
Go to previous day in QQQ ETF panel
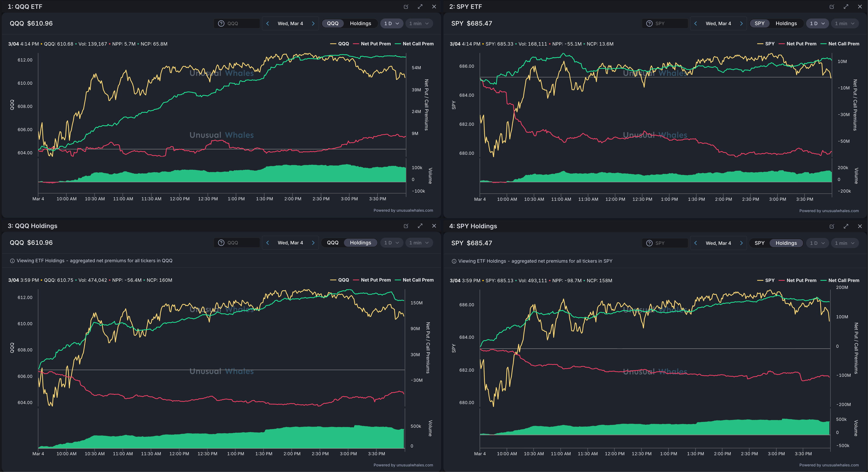pos(268,24)
